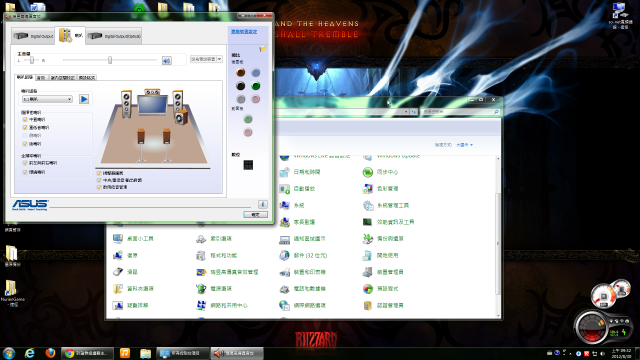The height and width of the screenshot is (360, 640).
Task: Open device advanced settings link
Action: (244, 32)
